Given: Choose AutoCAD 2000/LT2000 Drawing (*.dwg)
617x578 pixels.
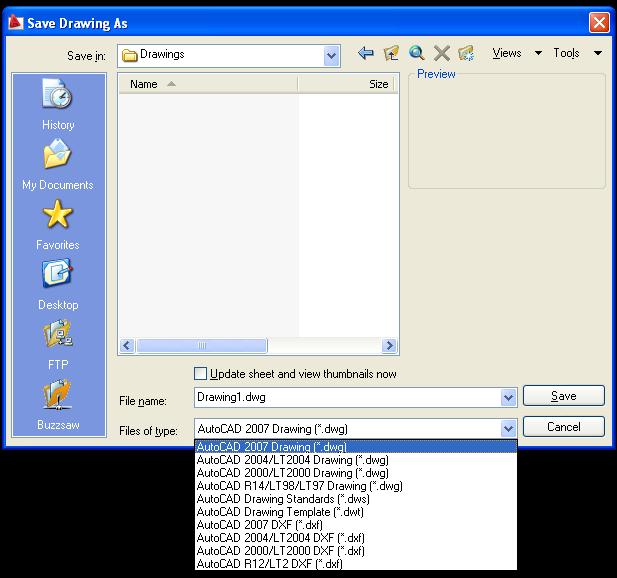Looking at the screenshot, I should coord(356,473).
